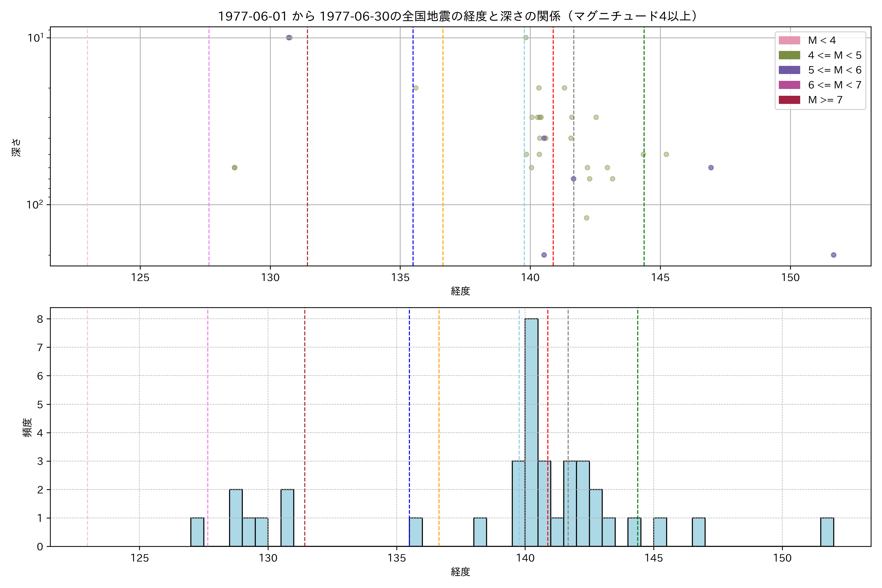Click the purple point at the top near longitude 131
Viewport: 882px width, 588px height.
click(x=289, y=37)
